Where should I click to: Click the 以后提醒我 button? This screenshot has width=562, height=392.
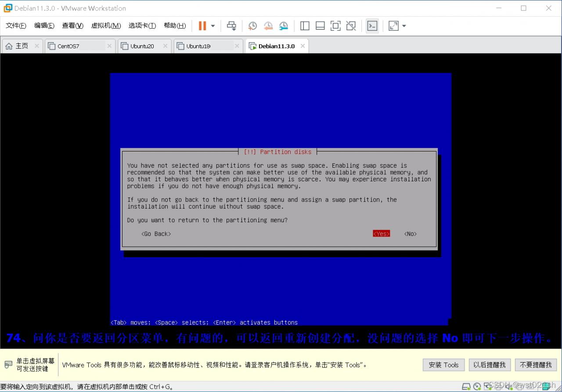click(x=490, y=365)
